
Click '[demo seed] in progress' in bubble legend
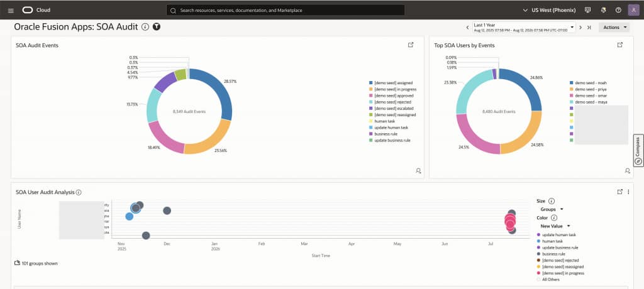pos(560,273)
